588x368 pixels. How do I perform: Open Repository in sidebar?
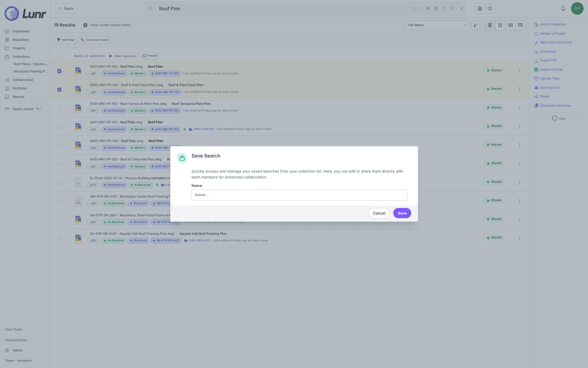[21, 40]
